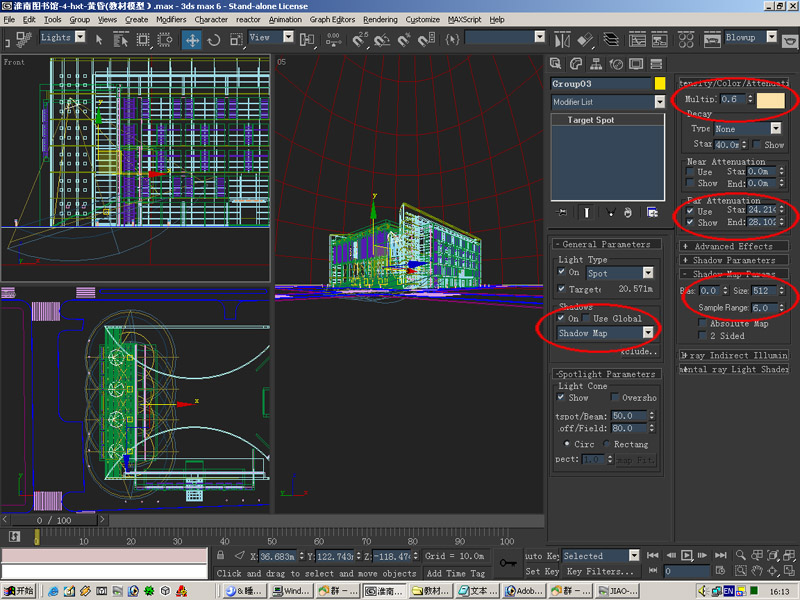Collapse the General Parameters rollout
The height and width of the screenshot is (600, 800).
pos(606,244)
